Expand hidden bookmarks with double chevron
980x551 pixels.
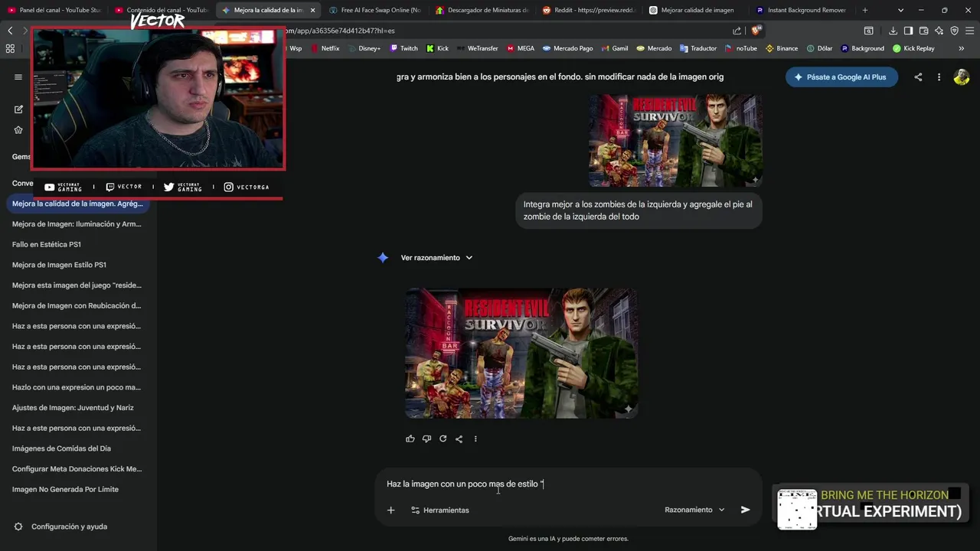[962, 48]
